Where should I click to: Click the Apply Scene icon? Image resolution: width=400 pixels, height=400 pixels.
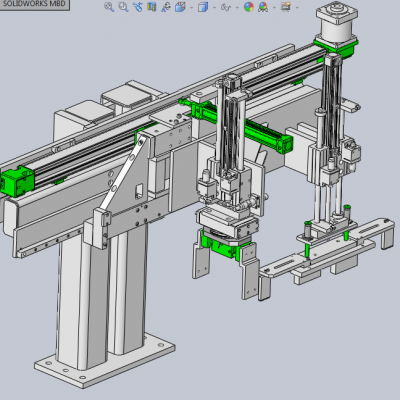click(x=263, y=7)
